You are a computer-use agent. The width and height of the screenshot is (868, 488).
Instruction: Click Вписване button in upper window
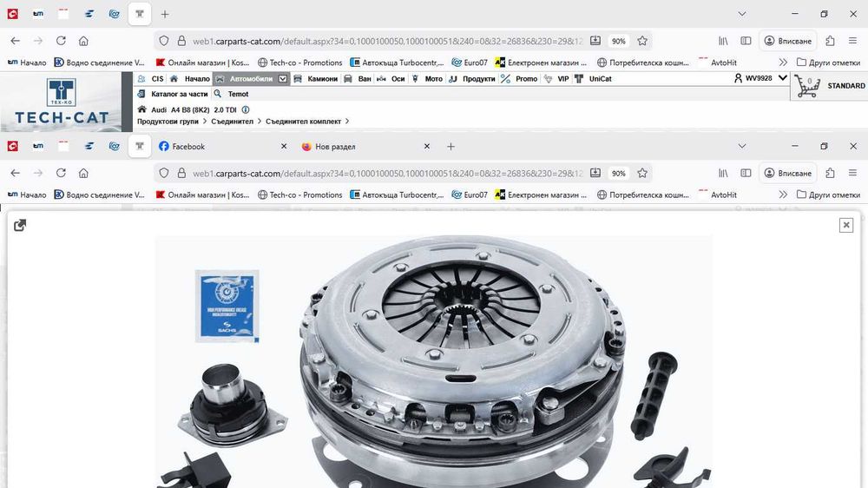pos(788,41)
